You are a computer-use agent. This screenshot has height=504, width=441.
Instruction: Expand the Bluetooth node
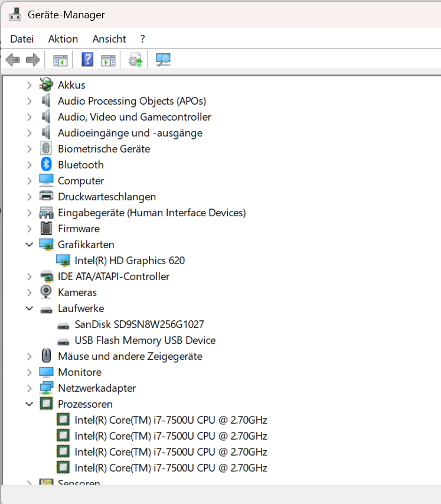coord(30,165)
